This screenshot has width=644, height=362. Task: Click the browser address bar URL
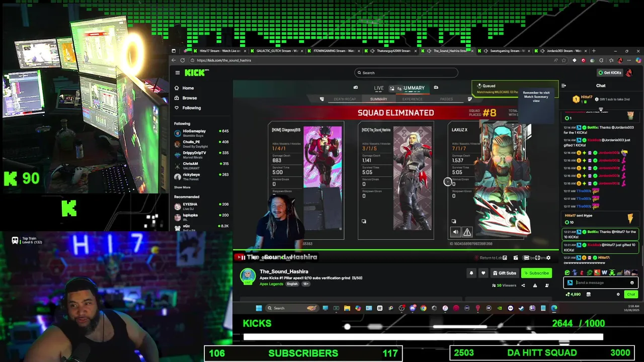[224, 60]
